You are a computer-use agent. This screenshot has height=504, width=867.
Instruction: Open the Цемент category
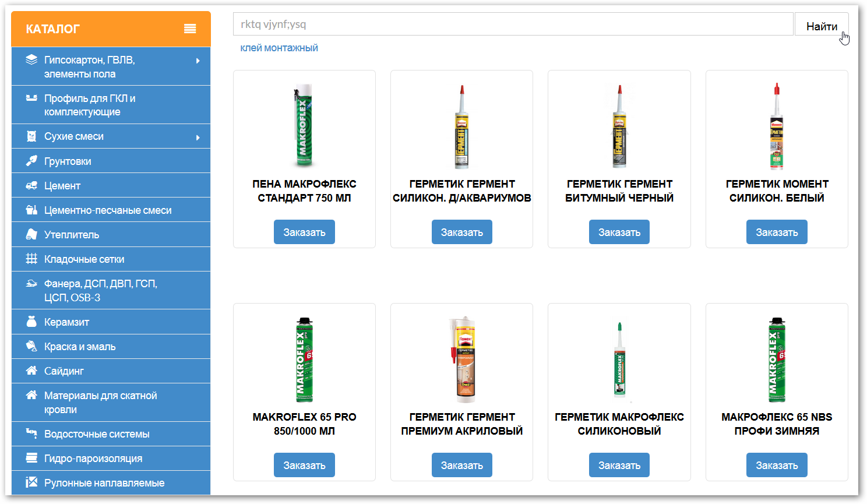tap(111, 186)
